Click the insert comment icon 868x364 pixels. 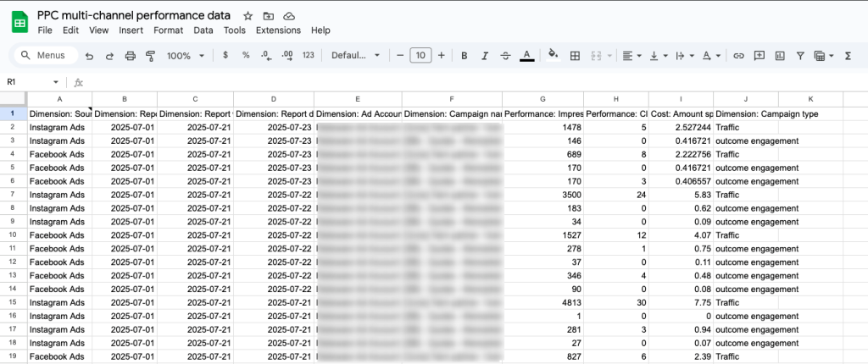coord(759,55)
